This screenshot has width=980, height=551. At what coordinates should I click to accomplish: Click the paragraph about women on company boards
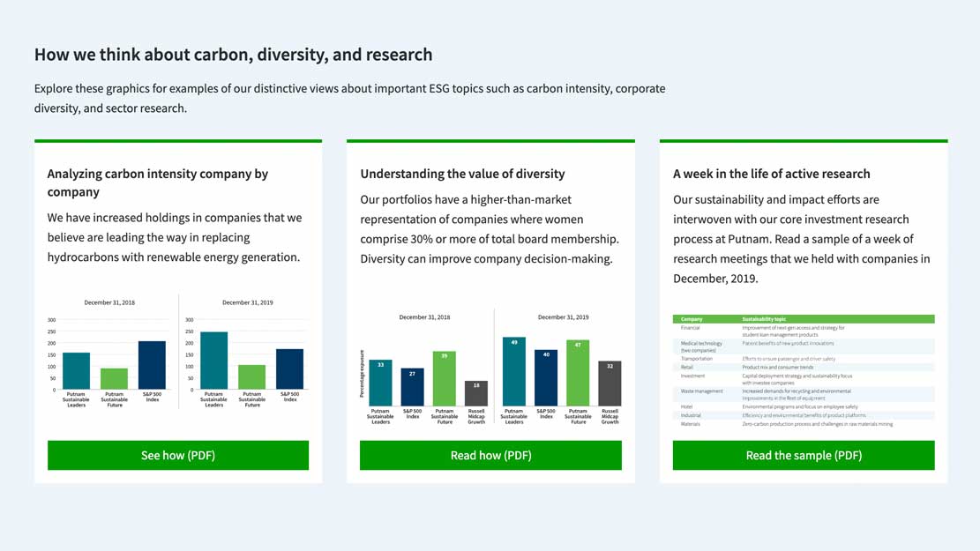(x=489, y=229)
